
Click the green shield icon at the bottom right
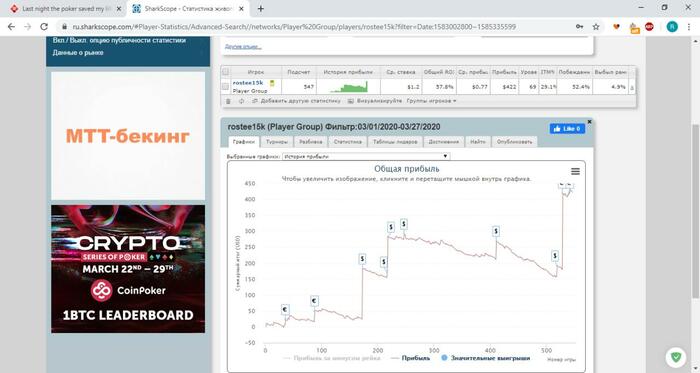pyautogui.click(x=676, y=357)
